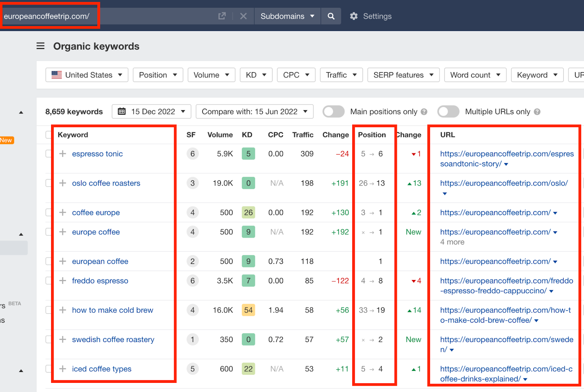
Task: Open the SERP features filter dropdown
Action: click(x=403, y=75)
